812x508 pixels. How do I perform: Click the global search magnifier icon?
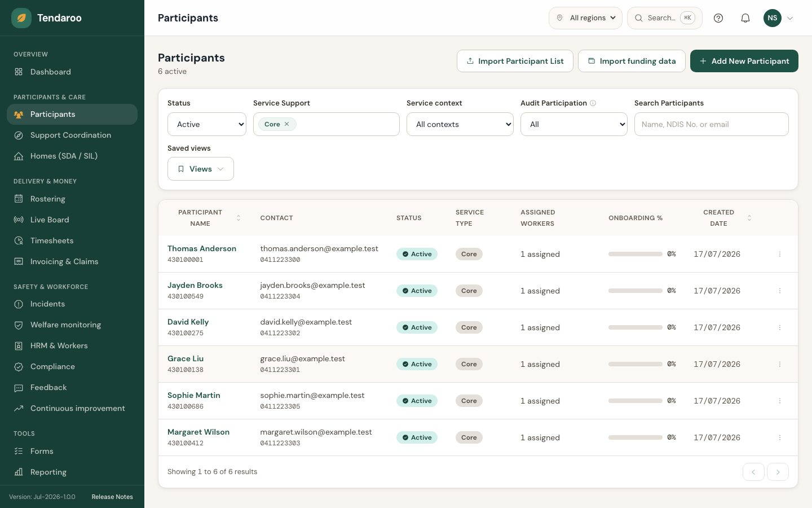click(639, 18)
